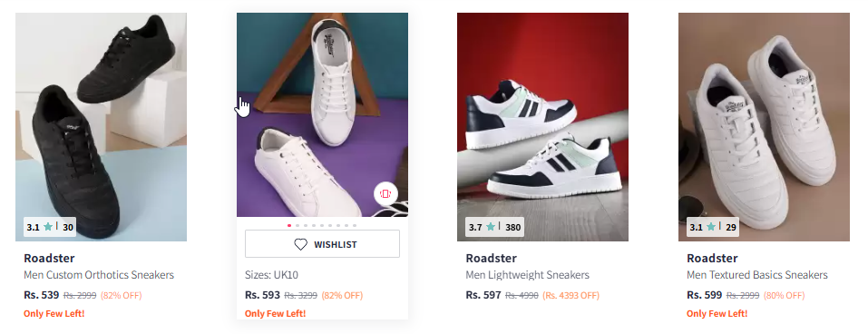The height and width of the screenshot is (334, 868).
Task: Open Men Lightweight Sneakers product link
Action: [x=528, y=275]
